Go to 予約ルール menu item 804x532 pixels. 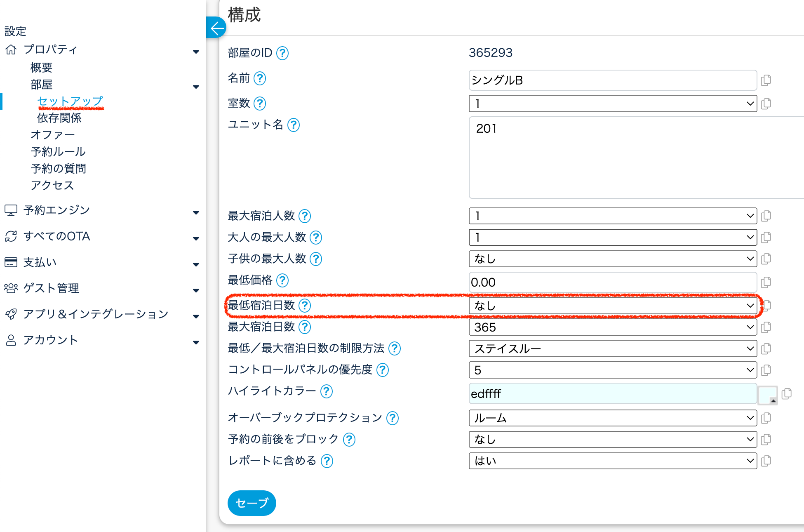[x=58, y=152]
